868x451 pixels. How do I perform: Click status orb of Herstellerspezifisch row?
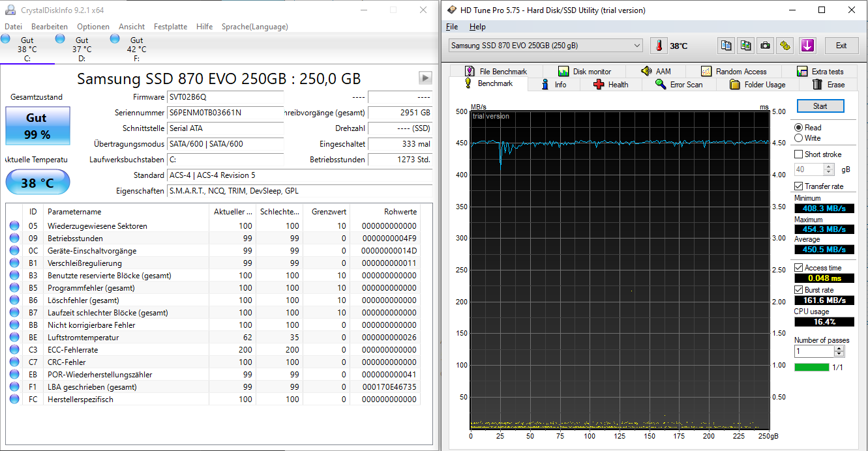tap(14, 400)
